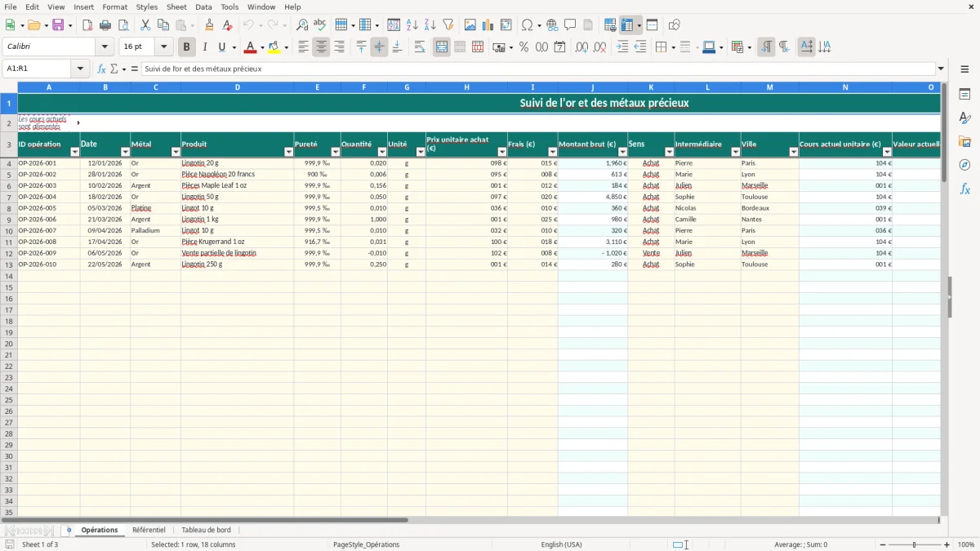Click Sort Ascending icon

coord(412,25)
